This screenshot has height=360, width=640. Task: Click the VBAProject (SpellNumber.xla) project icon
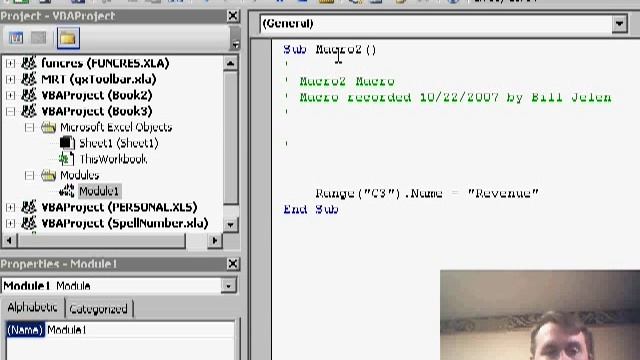pyautogui.click(x=29, y=223)
